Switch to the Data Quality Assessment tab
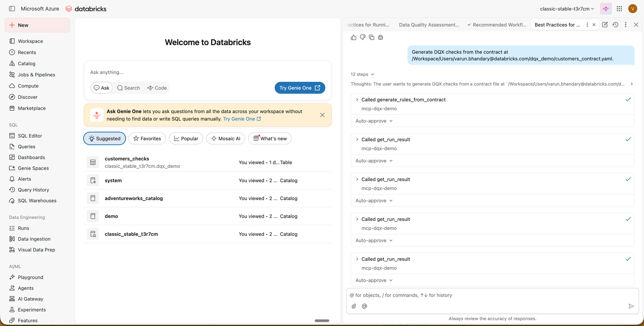Viewport: 644px width, 326px height. tap(429, 25)
